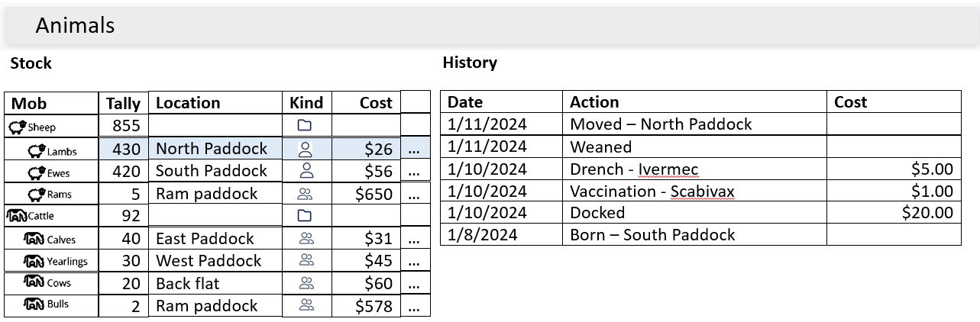Click the sheep icon beside Lambs
980x322 pixels.
pos(36,150)
